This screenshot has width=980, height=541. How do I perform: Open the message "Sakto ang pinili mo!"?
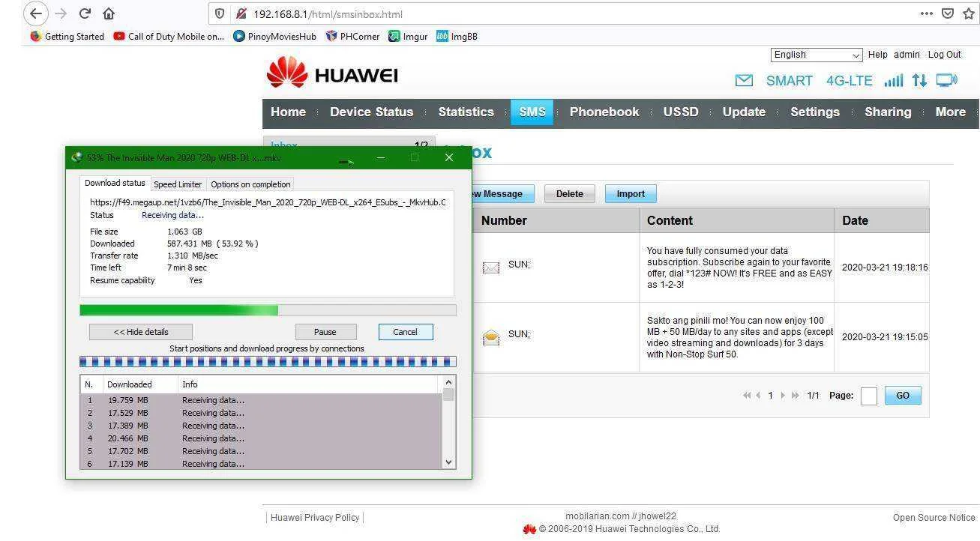tap(739, 337)
